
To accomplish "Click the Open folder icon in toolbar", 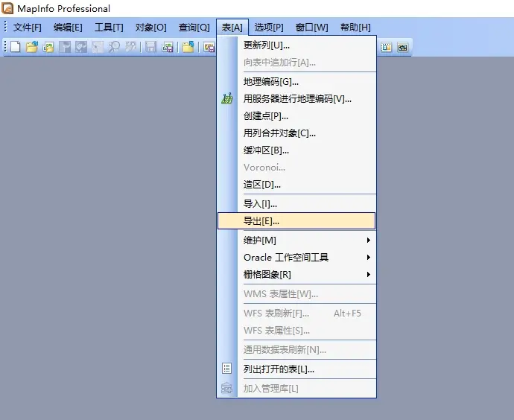I will click(x=32, y=47).
